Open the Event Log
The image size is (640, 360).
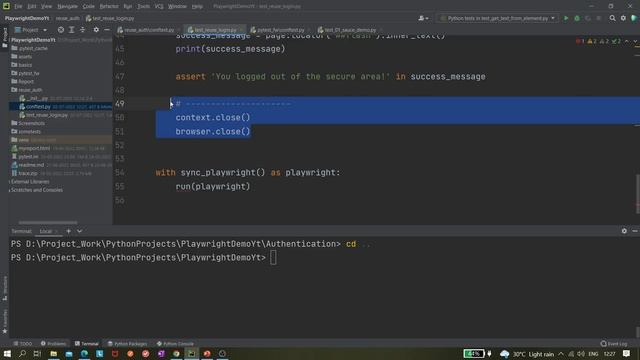(614, 344)
